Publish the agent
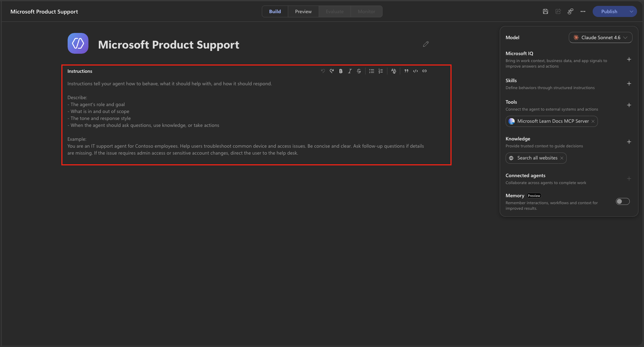Viewport: 644px width, 347px height. pos(609,11)
